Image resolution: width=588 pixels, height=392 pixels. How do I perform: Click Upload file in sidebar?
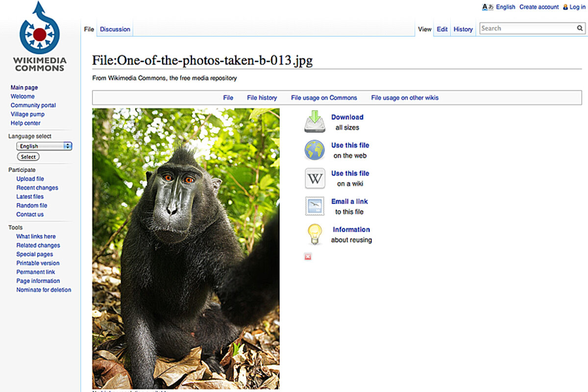coord(30,179)
